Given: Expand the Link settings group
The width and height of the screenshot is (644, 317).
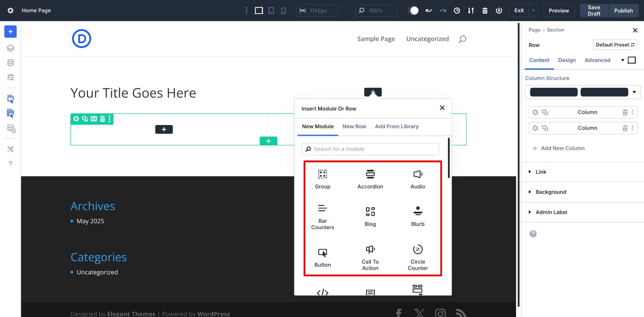Looking at the screenshot, I should click(x=541, y=172).
